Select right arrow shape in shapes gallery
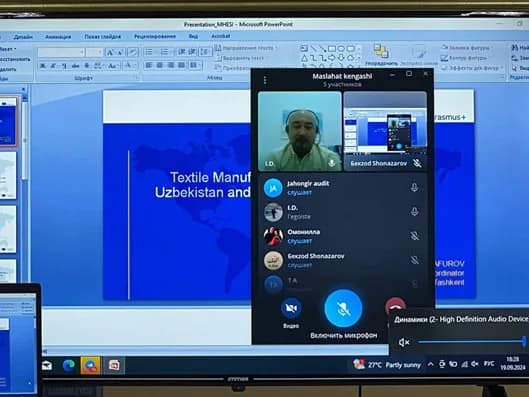 coord(332,58)
